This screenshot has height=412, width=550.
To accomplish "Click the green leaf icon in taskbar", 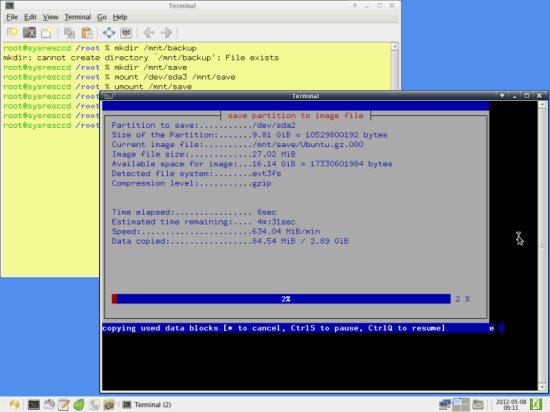I will point(79,405).
